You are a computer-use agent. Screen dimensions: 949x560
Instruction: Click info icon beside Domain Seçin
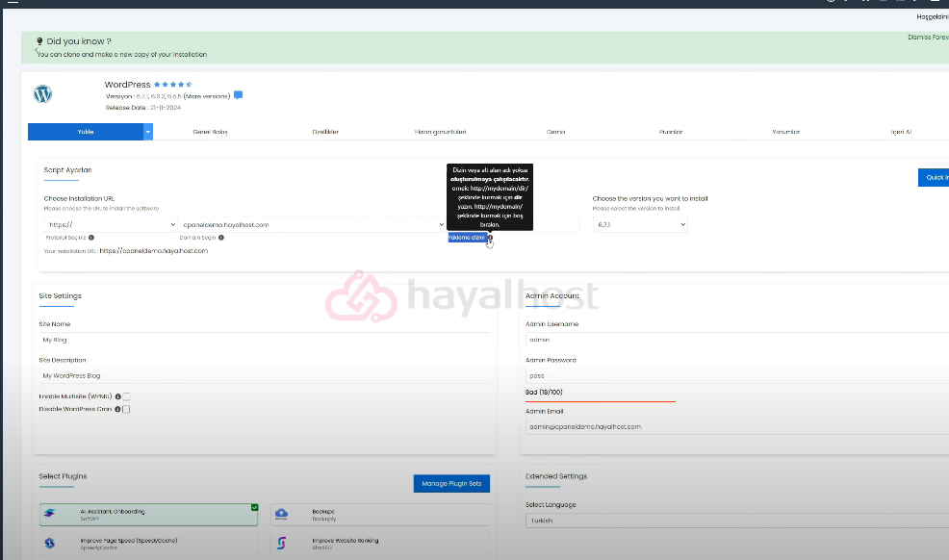click(x=221, y=238)
